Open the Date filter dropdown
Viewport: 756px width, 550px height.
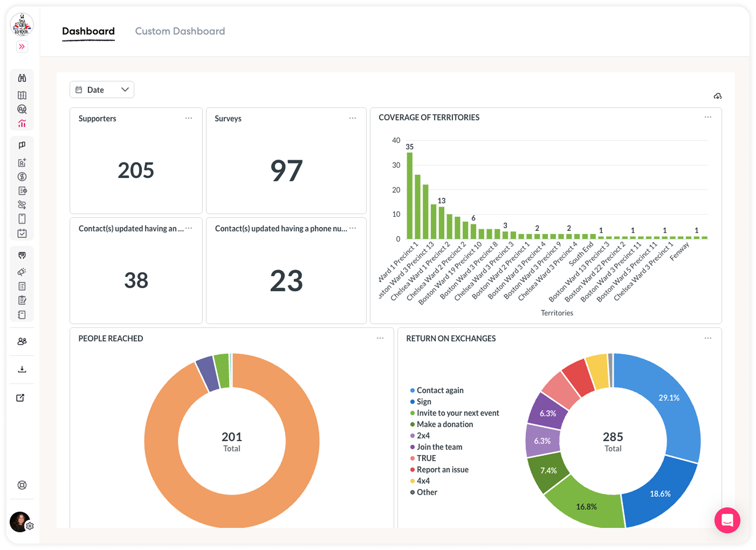pyautogui.click(x=102, y=90)
